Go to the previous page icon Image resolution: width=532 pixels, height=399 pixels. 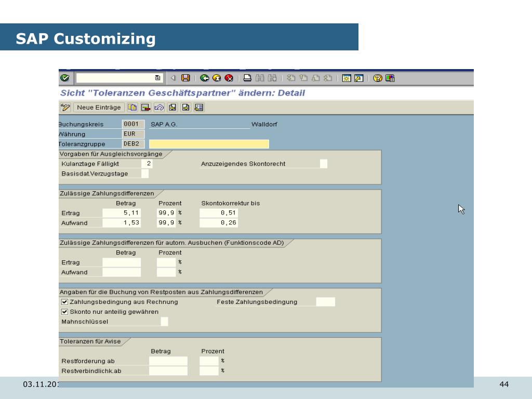303,78
